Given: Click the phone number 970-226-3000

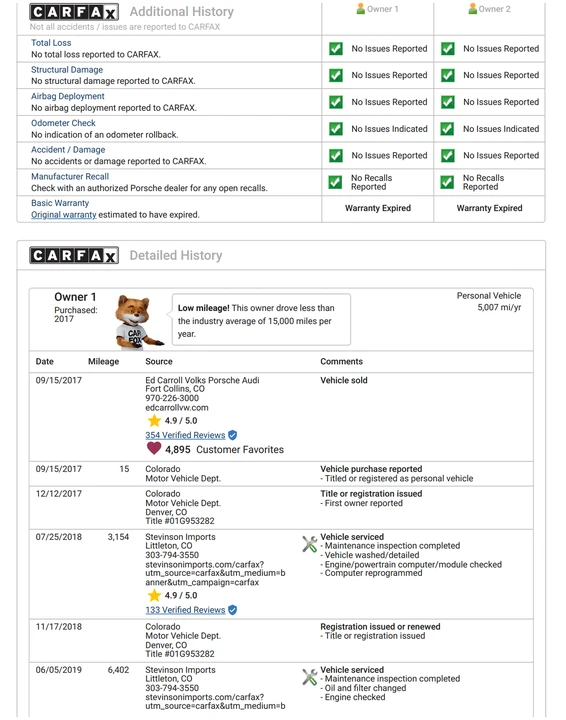Looking at the screenshot, I should point(172,398).
